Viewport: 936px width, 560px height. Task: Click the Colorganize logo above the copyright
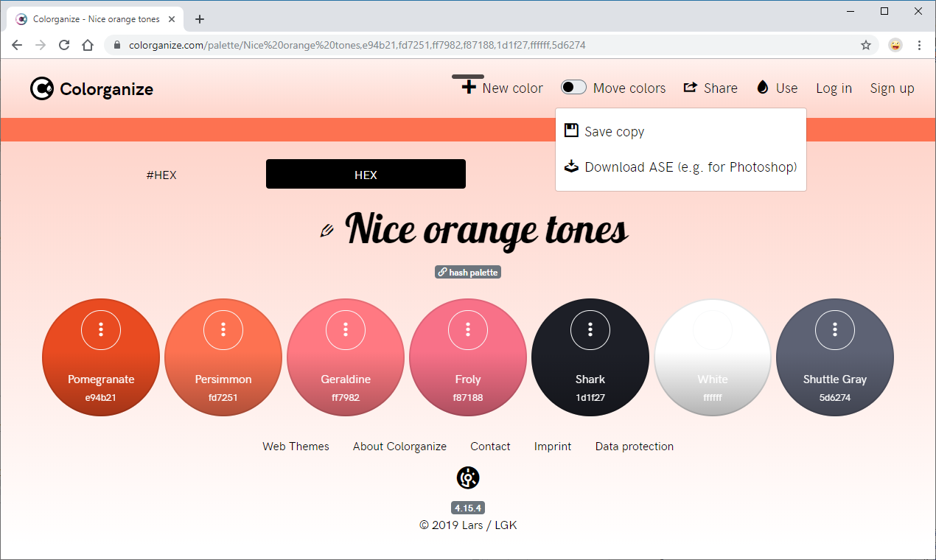click(467, 477)
